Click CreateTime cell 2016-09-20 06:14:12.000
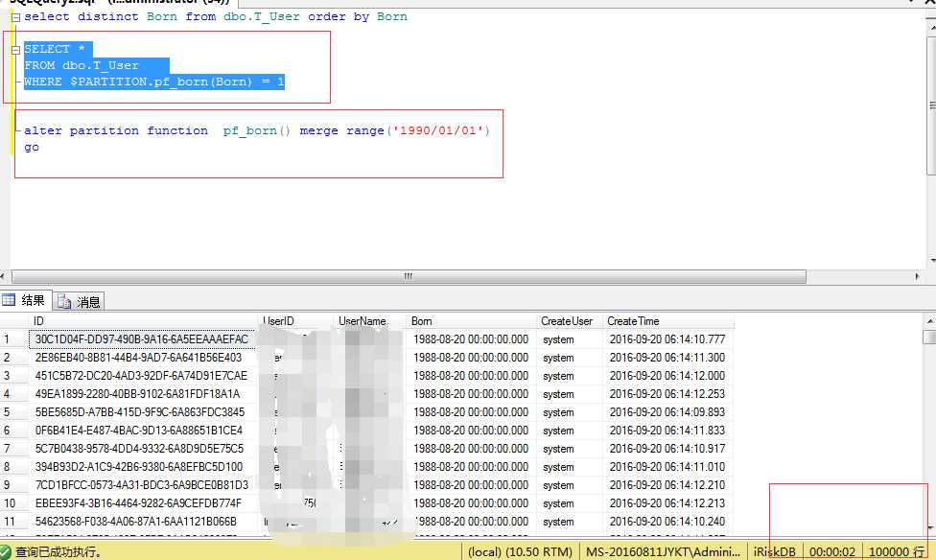 pos(668,376)
